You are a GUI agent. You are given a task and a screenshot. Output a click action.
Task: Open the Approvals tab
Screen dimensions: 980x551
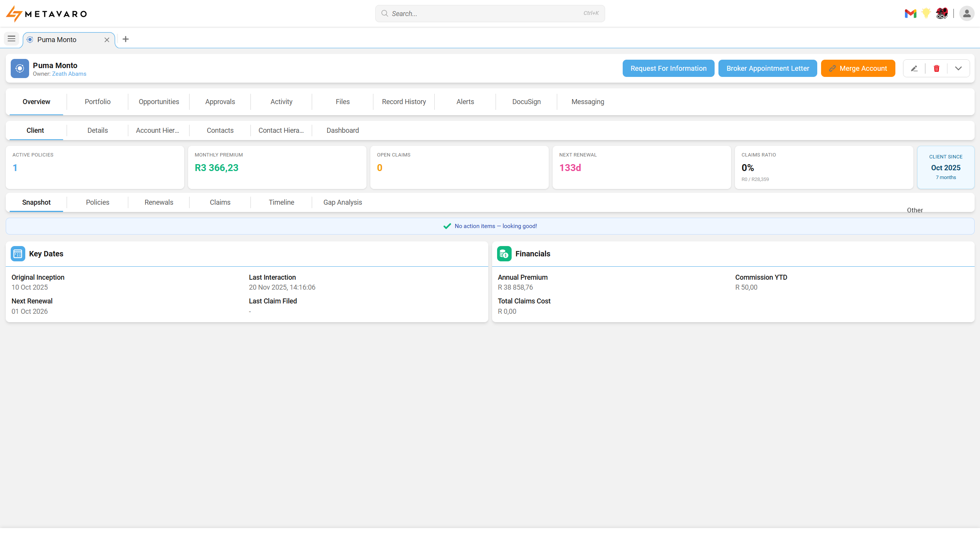(x=220, y=102)
